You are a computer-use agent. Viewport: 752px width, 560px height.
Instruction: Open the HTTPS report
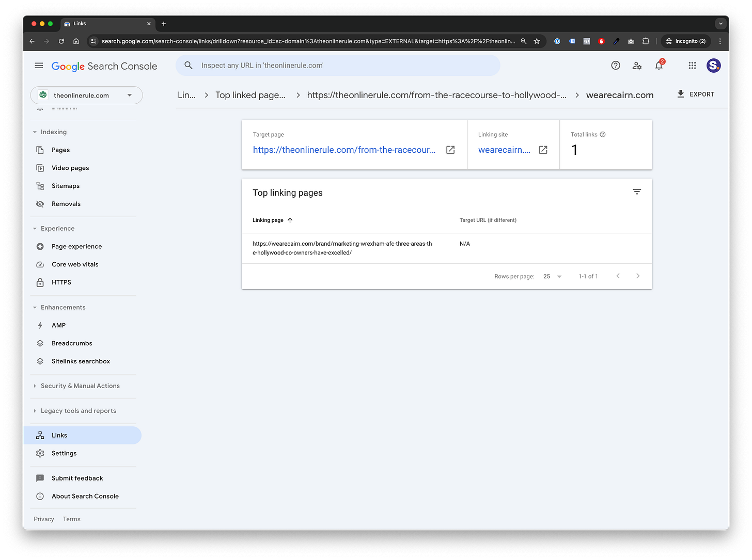click(61, 283)
